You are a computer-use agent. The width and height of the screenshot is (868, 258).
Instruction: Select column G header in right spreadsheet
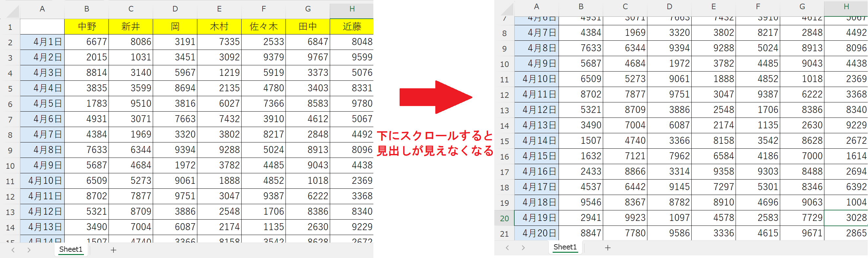coord(802,7)
